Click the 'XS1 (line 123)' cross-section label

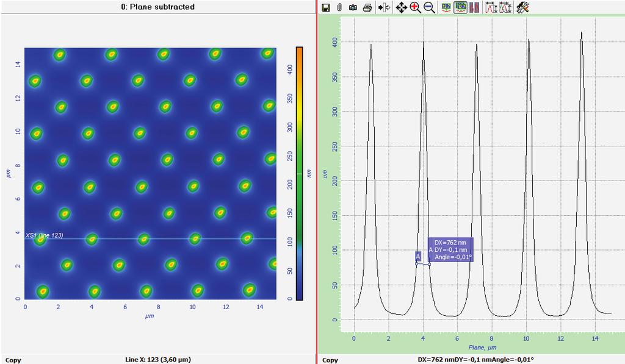(44, 235)
